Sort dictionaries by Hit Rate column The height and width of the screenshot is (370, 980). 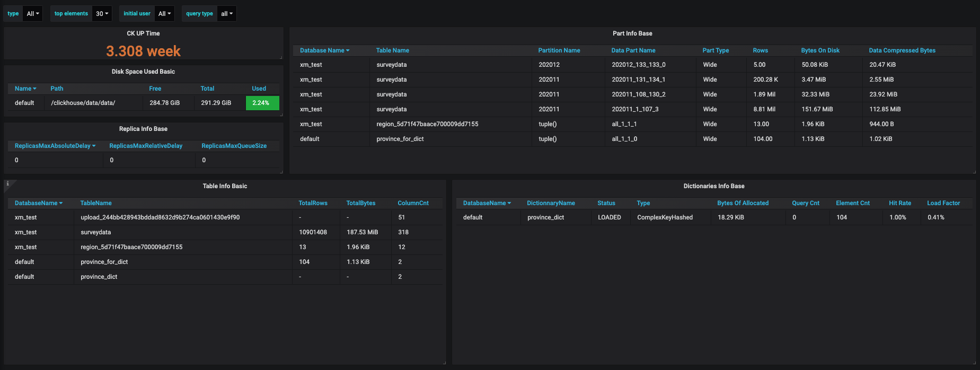tap(899, 203)
